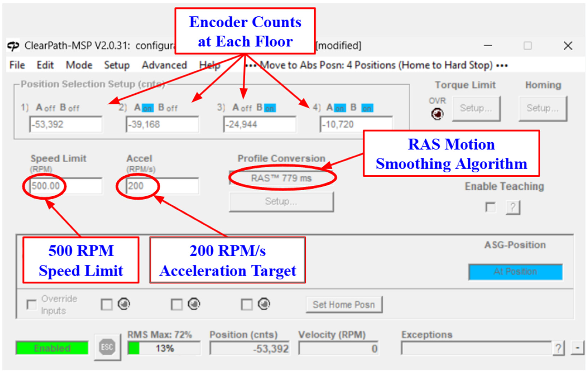
Task: Open the Help menu
Action: [x=209, y=65]
